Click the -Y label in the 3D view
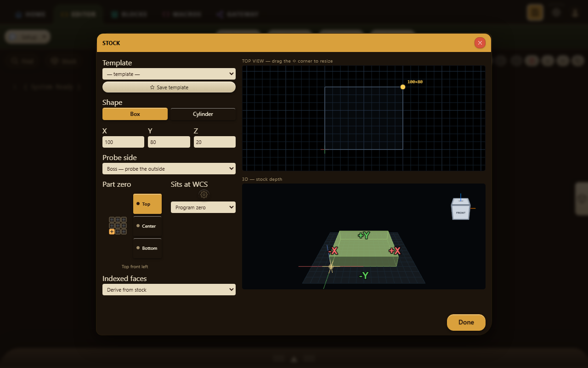This screenshot has width=588, height=368. click(364, 276)
